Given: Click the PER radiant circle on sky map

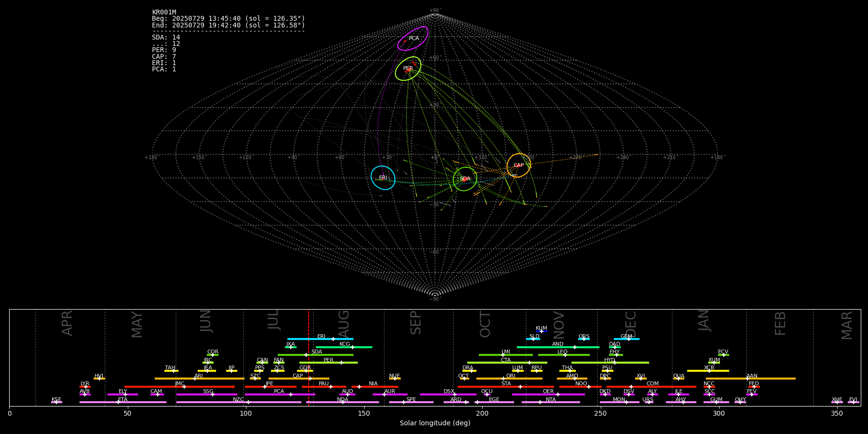Looking at the screenshot, I should [408, 68].
